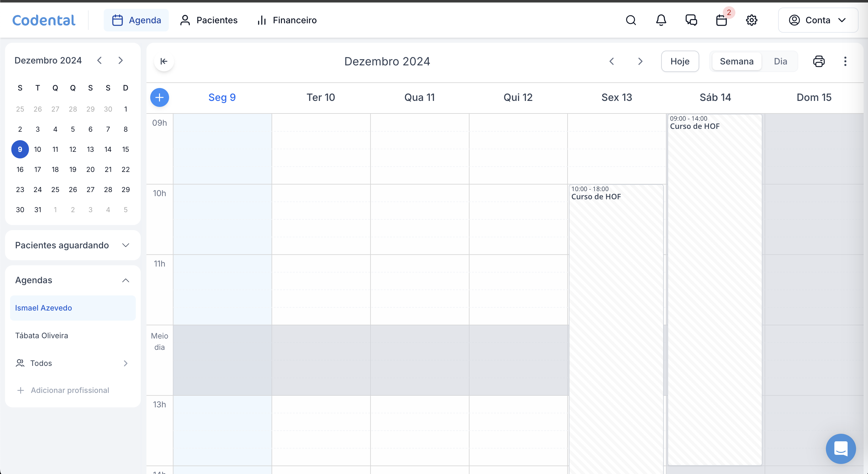Open the chat messages icon
Image resolution: width=868 pixels, height=474 pixels.
691,20
